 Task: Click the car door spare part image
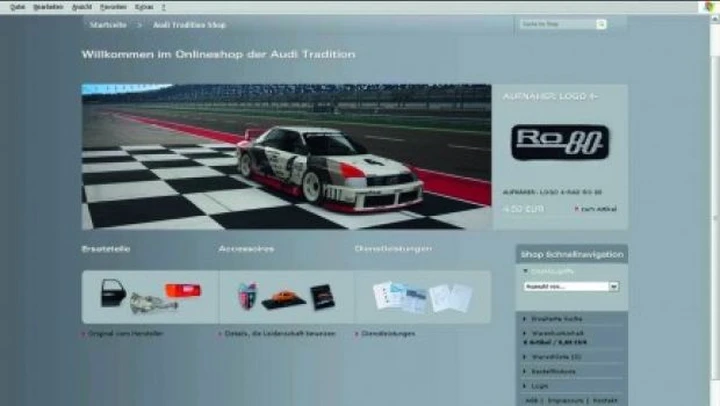(113, 293)
